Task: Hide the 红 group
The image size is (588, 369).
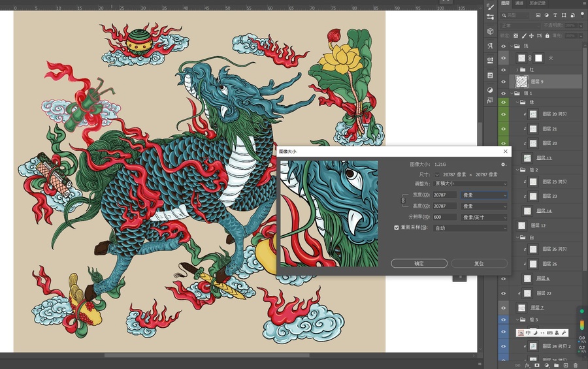Action: tap(504, 70)
